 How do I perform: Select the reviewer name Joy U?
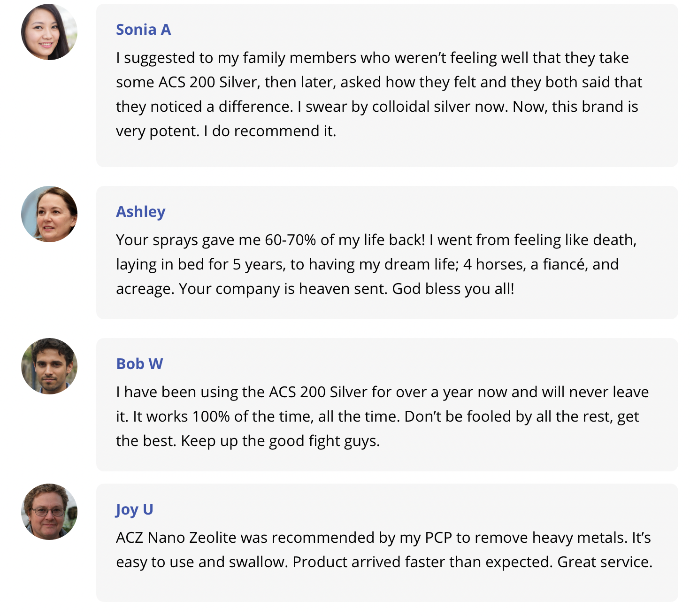coord(134,509)
